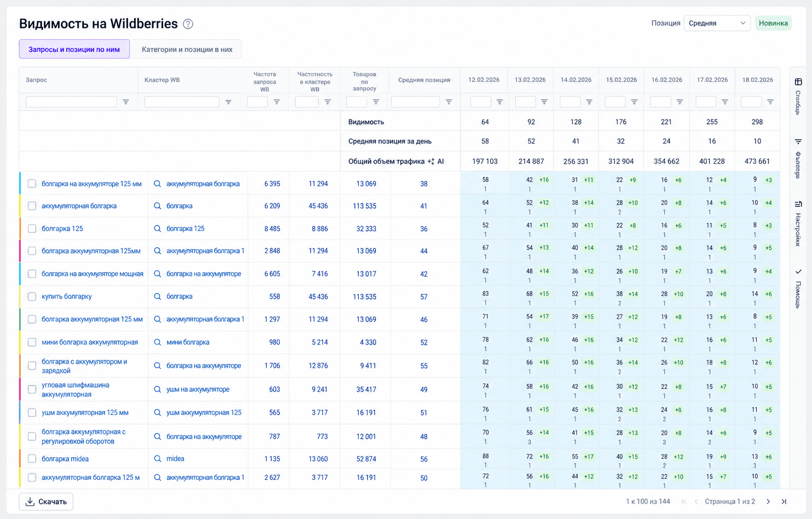Viewport: 812px width, 519px height.
Task: Click the Страница 1 из 2 page indicator
Action: point(730,501)
